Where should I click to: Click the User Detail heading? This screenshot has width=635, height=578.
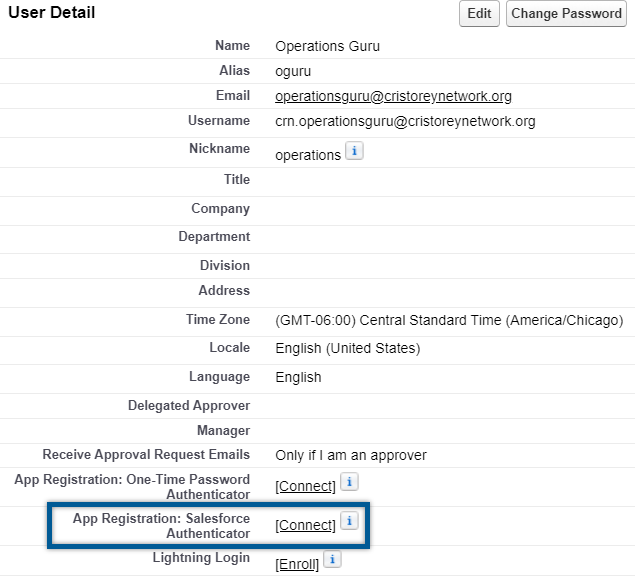[x=51, y=12]
